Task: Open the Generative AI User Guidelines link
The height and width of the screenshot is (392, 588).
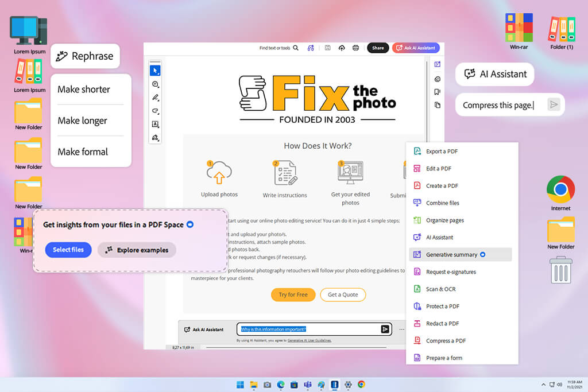Action: coord(310,341)
